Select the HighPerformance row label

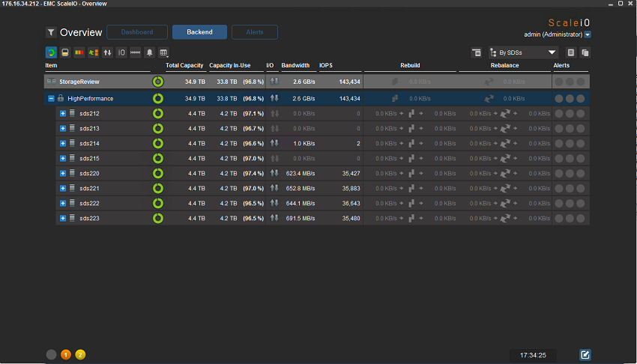click(x=91, y=99)
